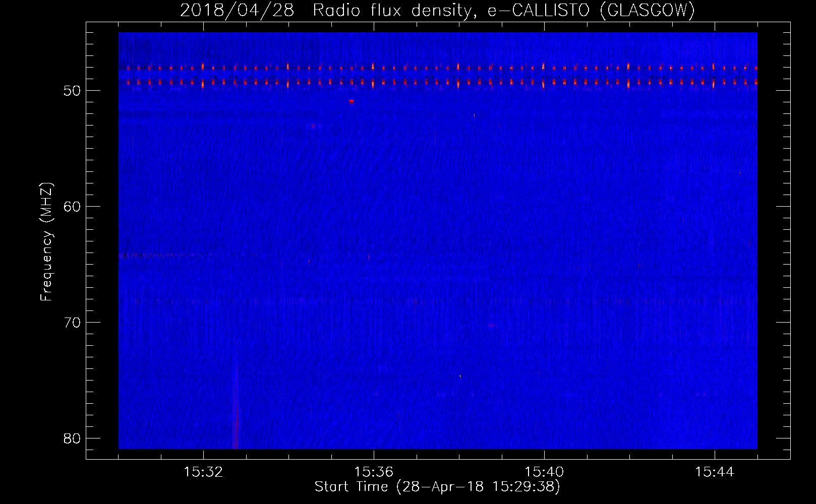Click the time tick label '15:32'
Image resolution: width=816 pixels, height=504 pixels.
pos(203,472)
